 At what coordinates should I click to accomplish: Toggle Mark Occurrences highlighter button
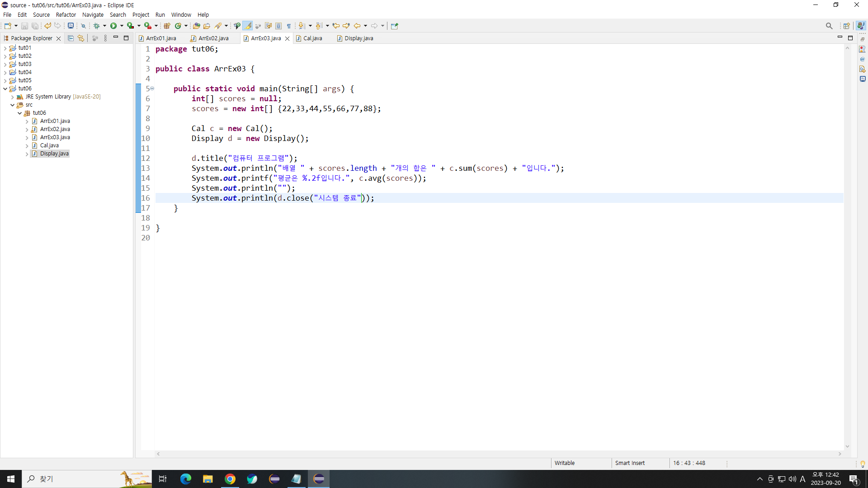pos(248,26)
